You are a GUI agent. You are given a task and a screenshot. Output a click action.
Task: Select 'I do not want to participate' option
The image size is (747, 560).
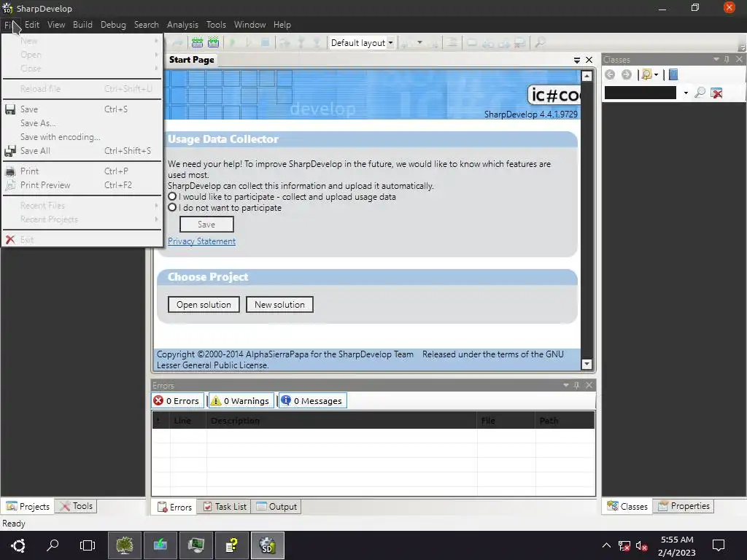point(172,208)
